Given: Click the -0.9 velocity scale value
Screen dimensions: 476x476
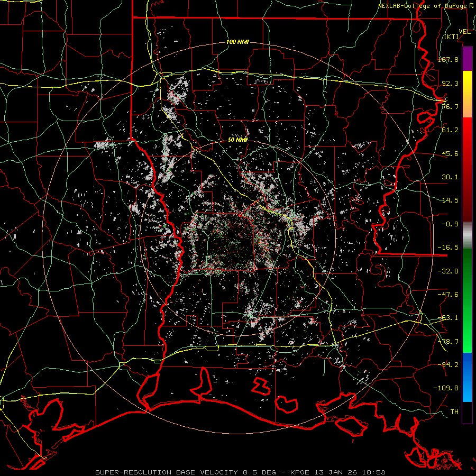Looking at the screenshot, I should [x=450, y=224].
